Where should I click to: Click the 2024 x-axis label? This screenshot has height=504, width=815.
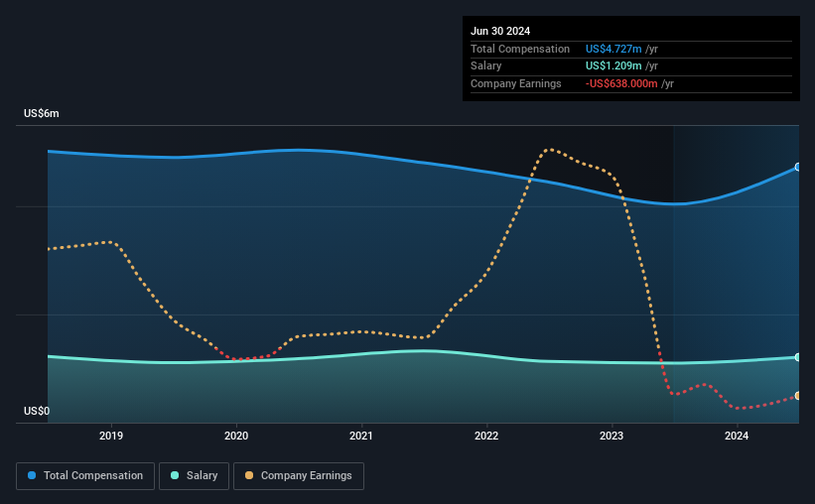(737, 436)
